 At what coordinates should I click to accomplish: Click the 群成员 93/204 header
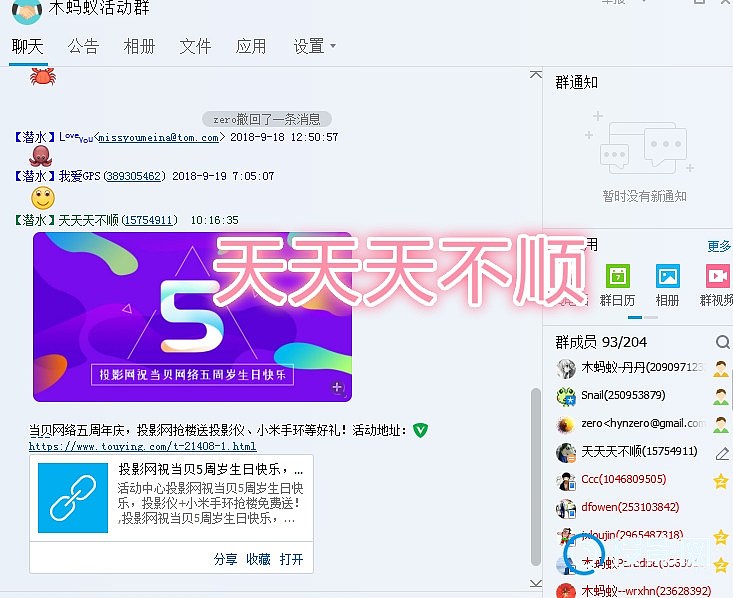(601, 342)
